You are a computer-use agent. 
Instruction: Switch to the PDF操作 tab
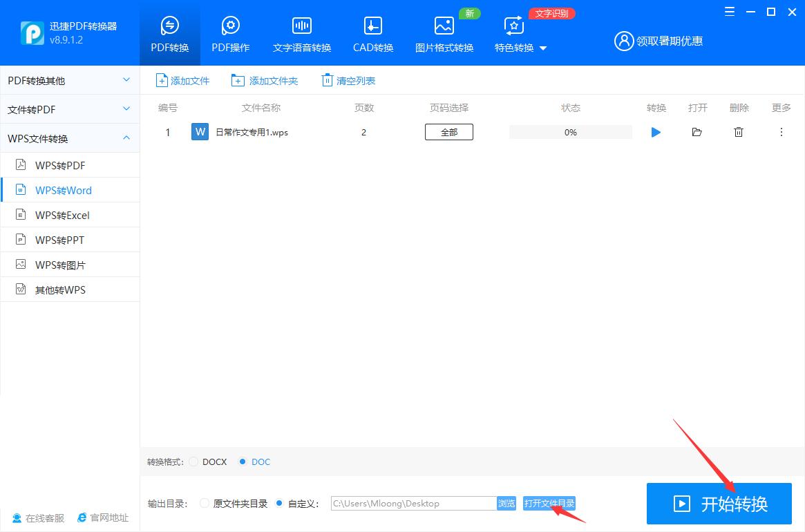pyautogui.click(x=230, y=32)
